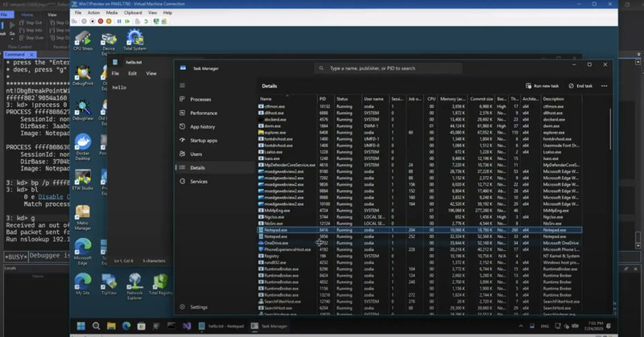The image size is (644, 337).
Task: Select the explorer.exe process row
Action: tap(419, 133)
